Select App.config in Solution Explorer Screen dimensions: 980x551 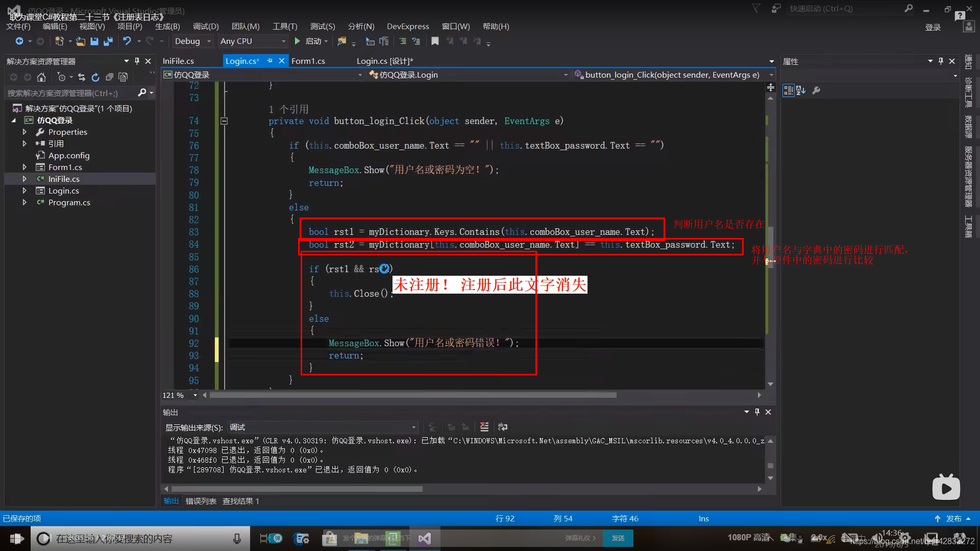tap(69, 156)
